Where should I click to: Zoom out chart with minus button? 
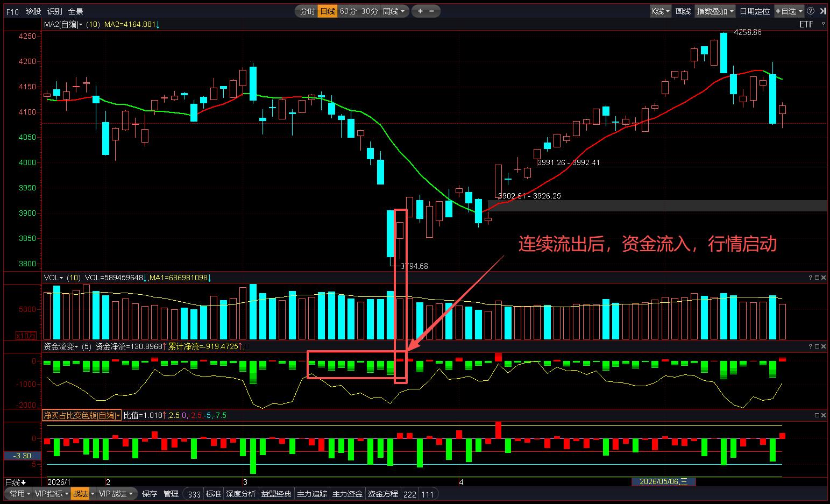pos(431,11)
